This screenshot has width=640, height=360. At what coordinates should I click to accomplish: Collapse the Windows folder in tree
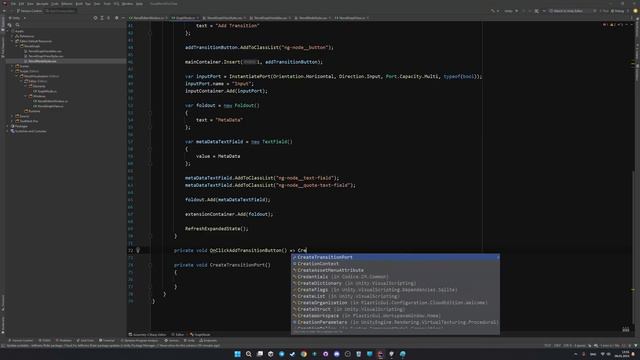[26, 96]
